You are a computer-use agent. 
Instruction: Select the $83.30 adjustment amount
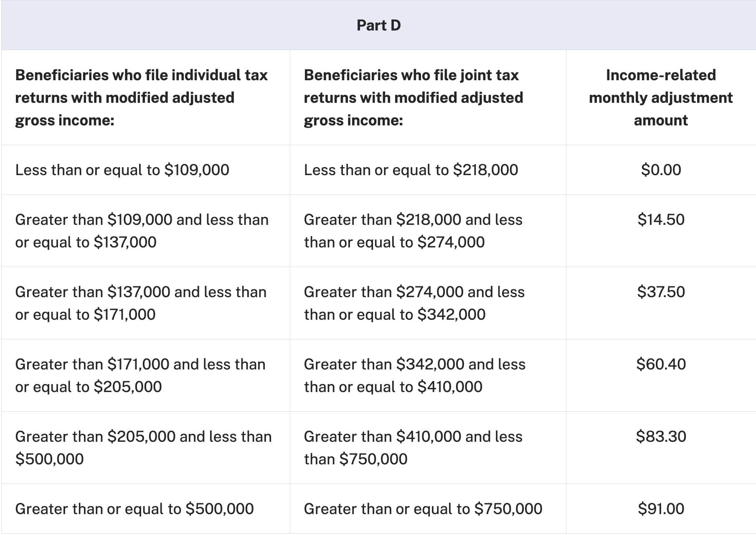click(x=661, y=436)
